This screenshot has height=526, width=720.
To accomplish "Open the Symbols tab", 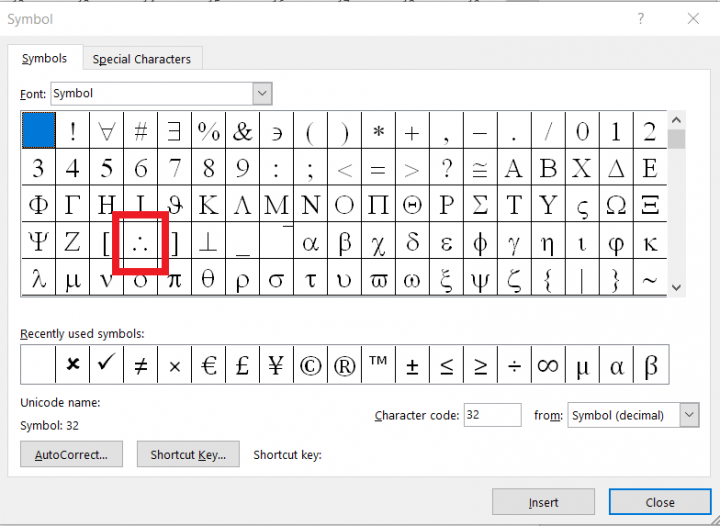I will [45, 59].
